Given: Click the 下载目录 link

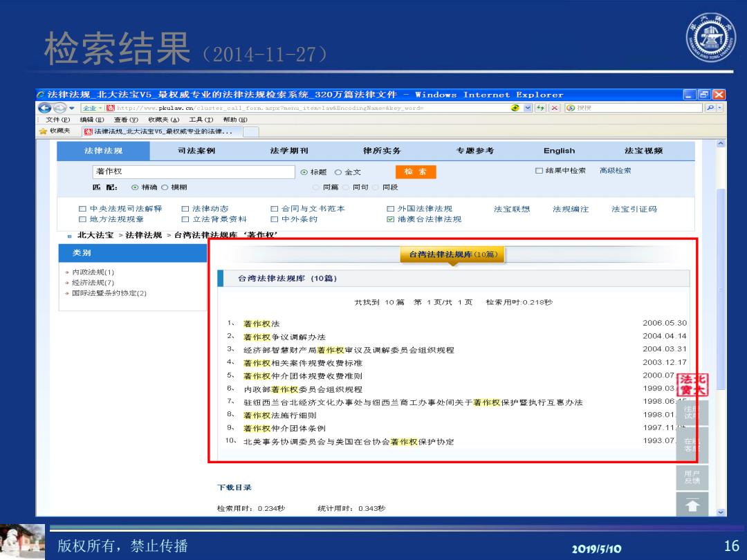Looking at the screenshot, I should click(x=234, y=487).
